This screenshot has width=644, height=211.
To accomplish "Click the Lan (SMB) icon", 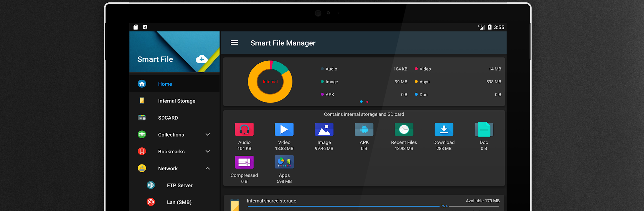I will tap(151, 202).
